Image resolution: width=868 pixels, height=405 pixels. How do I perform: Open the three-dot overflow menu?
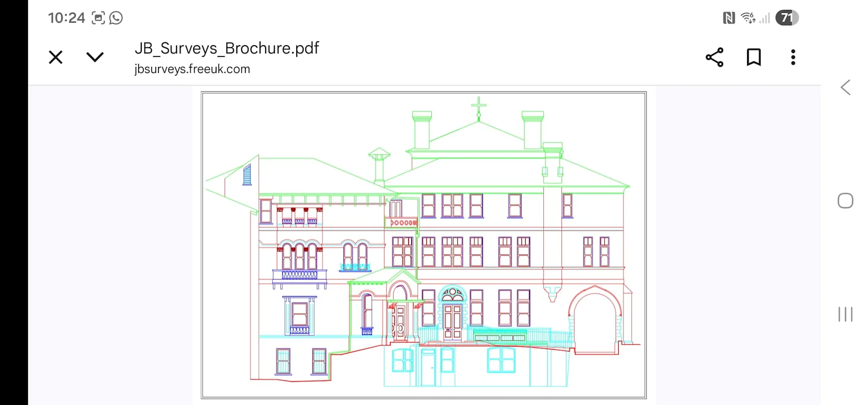[x=793, y=57]
